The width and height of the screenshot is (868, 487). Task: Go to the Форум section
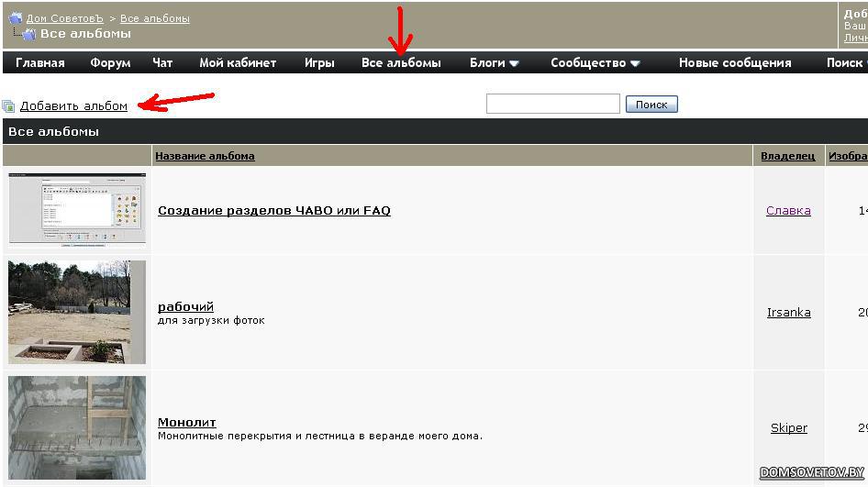pos(110,63)
